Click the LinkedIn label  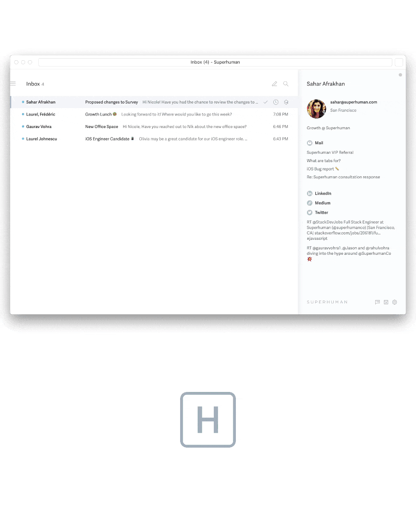[x=323, y=194]
